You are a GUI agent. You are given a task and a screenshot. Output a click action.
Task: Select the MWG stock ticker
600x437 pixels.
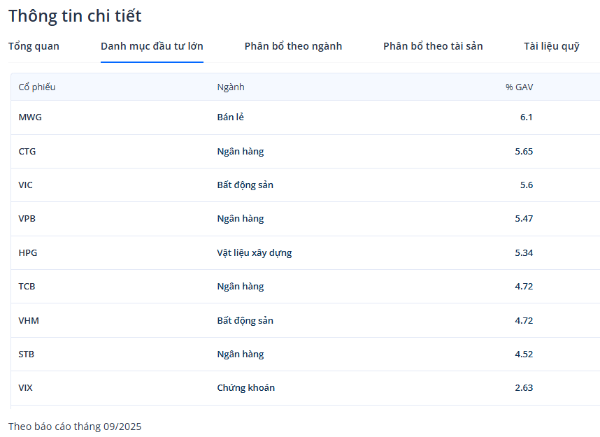pyautogui.click(x=30, y=118)
